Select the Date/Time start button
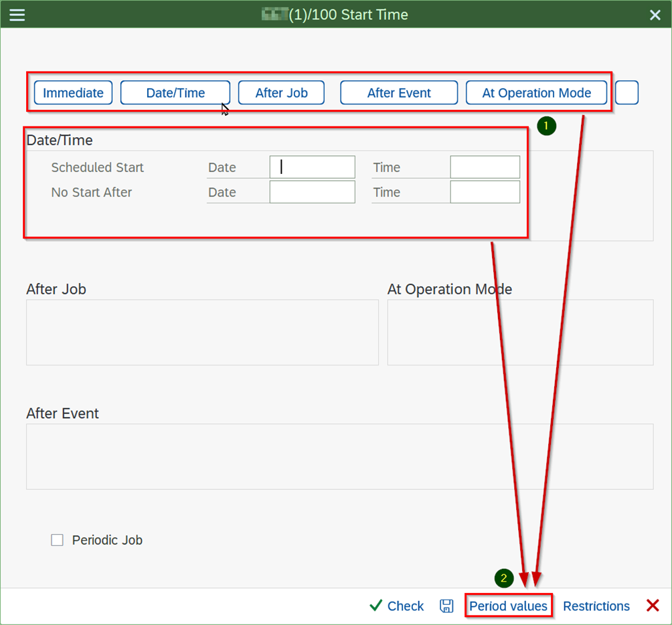672x625 pixels. click(x=175, y=93)
